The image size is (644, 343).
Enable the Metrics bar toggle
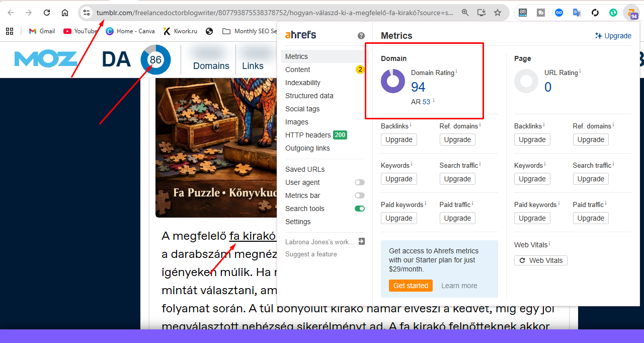tap(359, 195)
